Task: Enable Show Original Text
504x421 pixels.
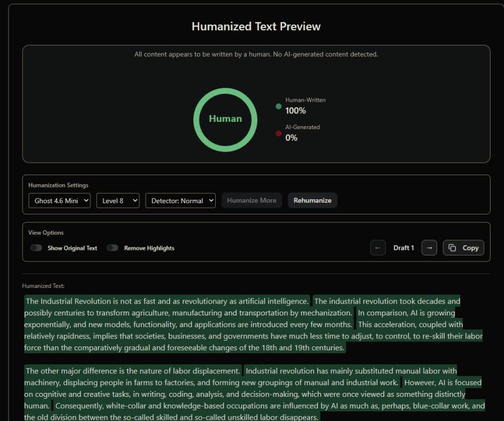Action: click(37, 248)
